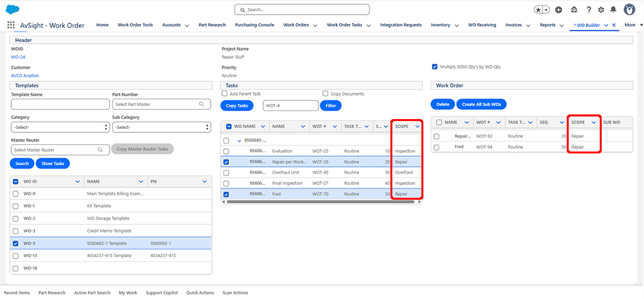Click the search icon in Master Router field
The image size is (644, 299).
(100, 149)
